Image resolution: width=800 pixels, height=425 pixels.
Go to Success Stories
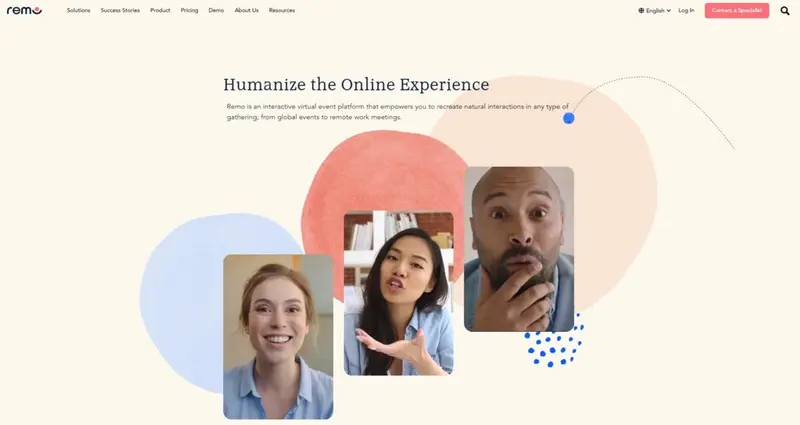tap(120, 10)
